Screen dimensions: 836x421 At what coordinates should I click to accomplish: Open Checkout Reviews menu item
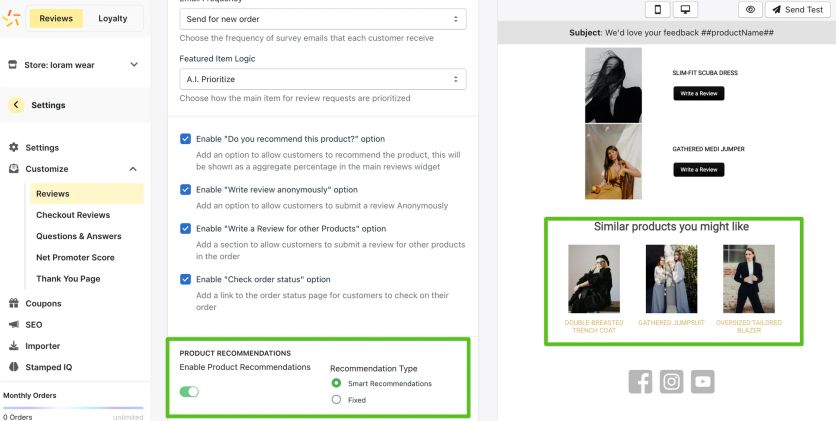coord(73,215)
